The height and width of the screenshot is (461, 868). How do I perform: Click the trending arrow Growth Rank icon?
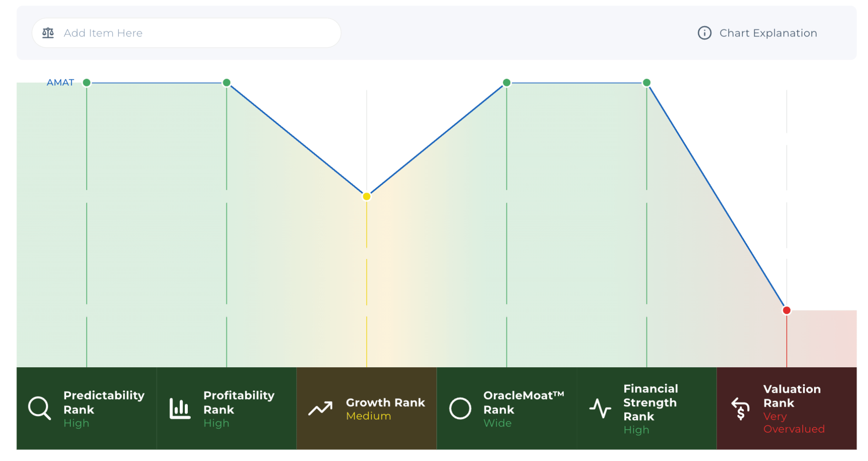320,408
